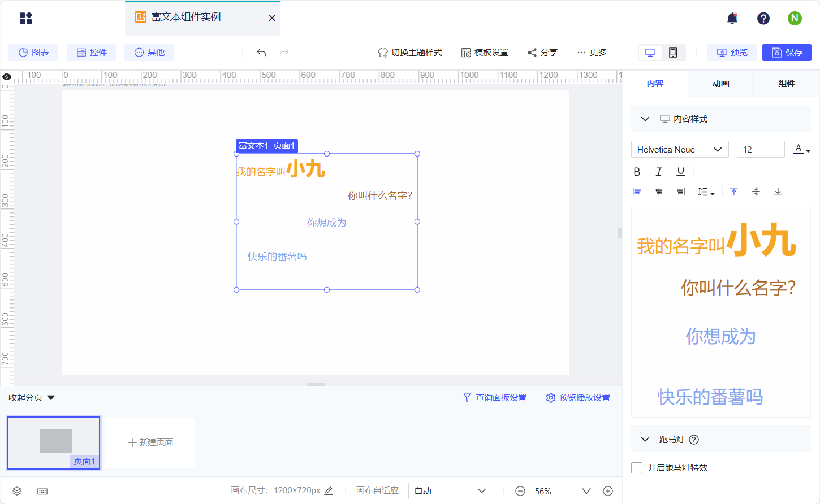The height and width of the screenshot is (504, 820).
Task: Click the undo arrow
Action: click(261, 53)
